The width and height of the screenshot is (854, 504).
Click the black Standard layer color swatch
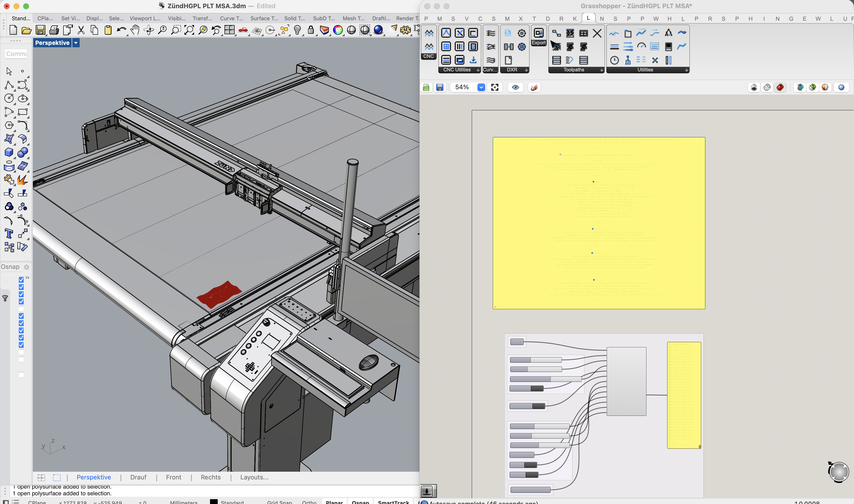point(213,502)
